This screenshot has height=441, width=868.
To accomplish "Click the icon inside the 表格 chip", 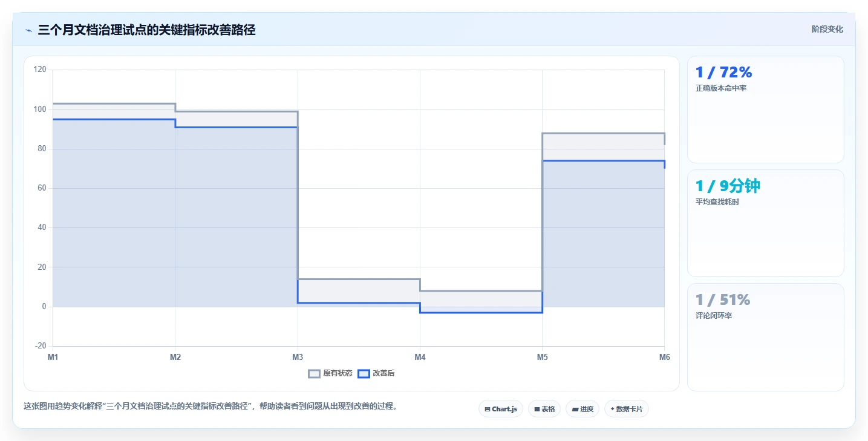I will pos(537,410).
